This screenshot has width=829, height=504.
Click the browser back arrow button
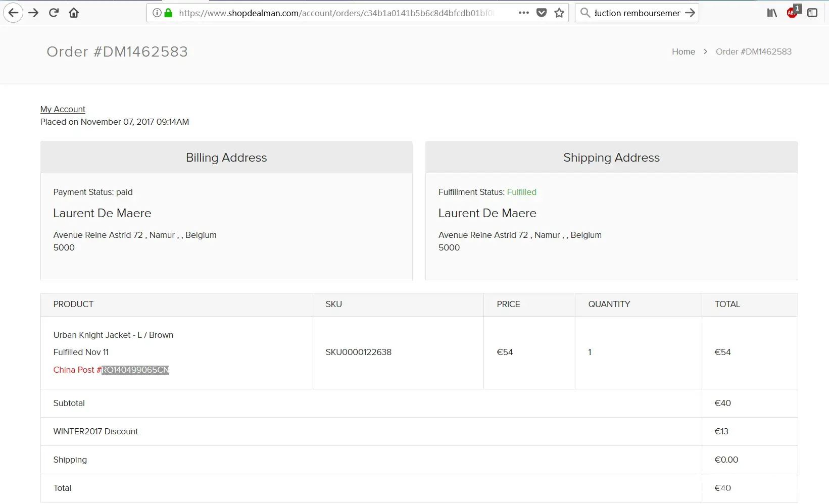[x=14, y=13]
